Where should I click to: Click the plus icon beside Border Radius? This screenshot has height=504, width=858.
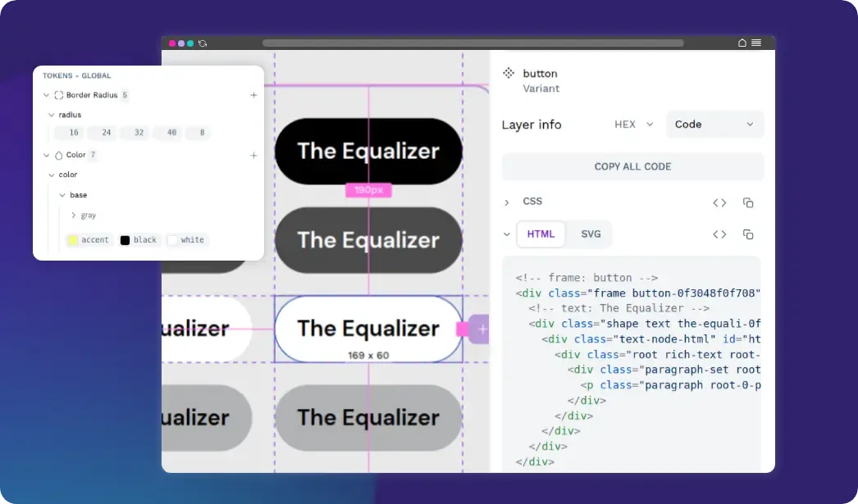point(253,95)
